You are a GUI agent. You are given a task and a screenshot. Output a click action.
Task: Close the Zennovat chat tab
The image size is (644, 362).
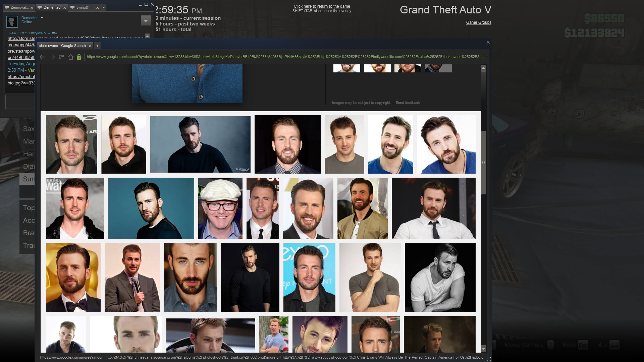tap(32, 7)
